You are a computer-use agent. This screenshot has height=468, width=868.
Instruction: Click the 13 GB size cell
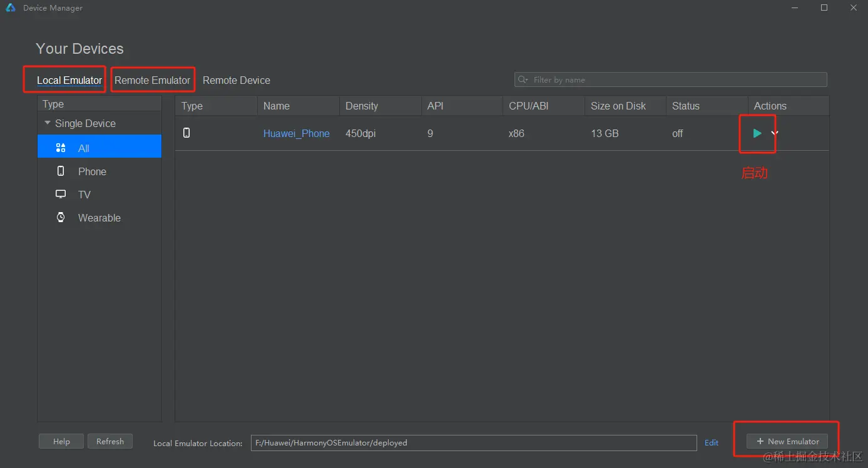coord(605,133)
